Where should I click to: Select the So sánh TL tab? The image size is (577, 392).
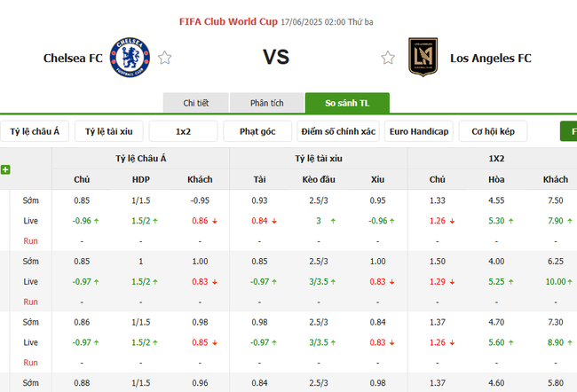click(341, 103)
